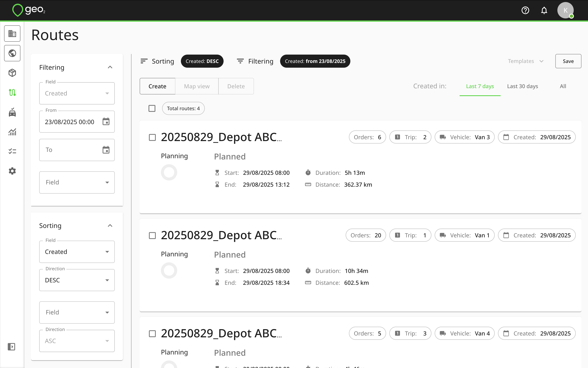Open the checklist tasks sidebar icon
588x368 pixels.
point(12,151)
